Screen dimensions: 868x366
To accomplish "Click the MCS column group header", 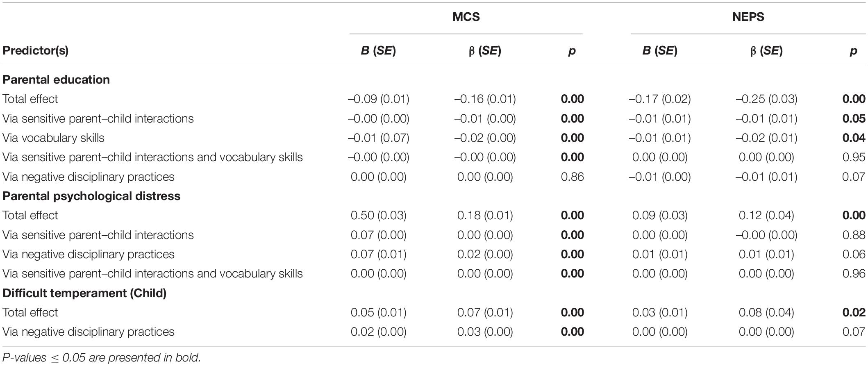I will tap(466, 17).
